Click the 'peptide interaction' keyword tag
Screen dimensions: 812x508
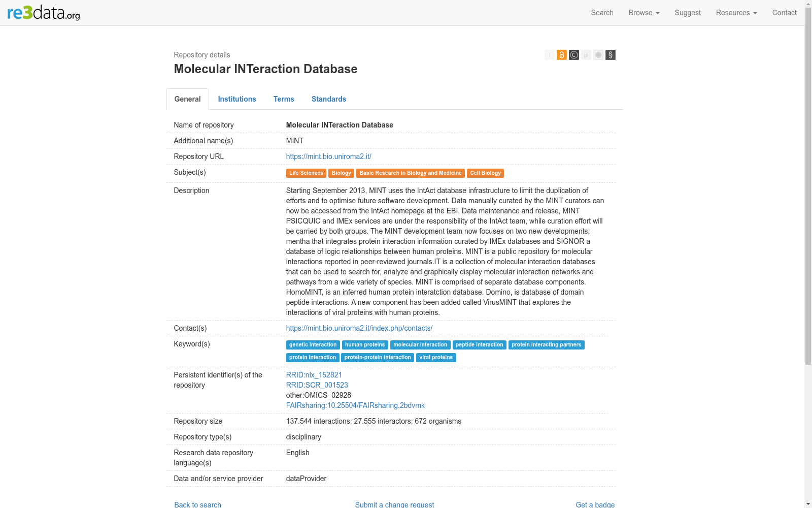[x=480, y=345]
